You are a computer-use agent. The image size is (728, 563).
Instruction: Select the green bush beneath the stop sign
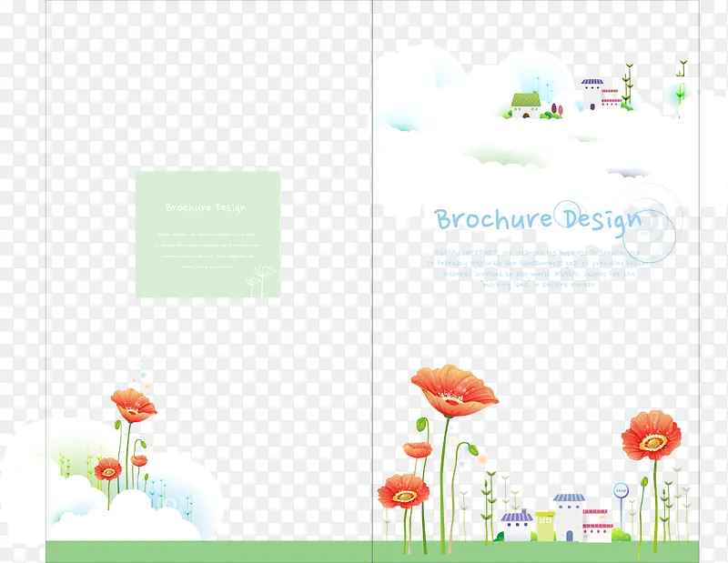click(622, 535)
